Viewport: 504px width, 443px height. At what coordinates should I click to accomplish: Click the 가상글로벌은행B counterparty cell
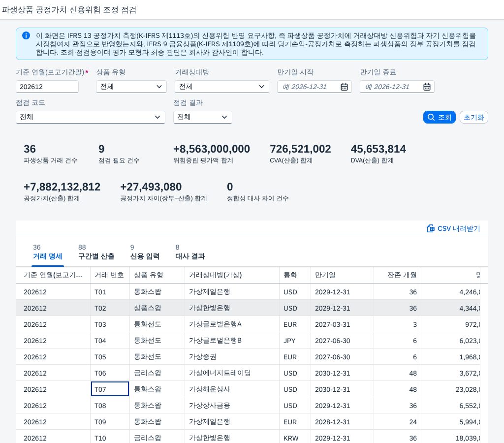click(232, 341)
